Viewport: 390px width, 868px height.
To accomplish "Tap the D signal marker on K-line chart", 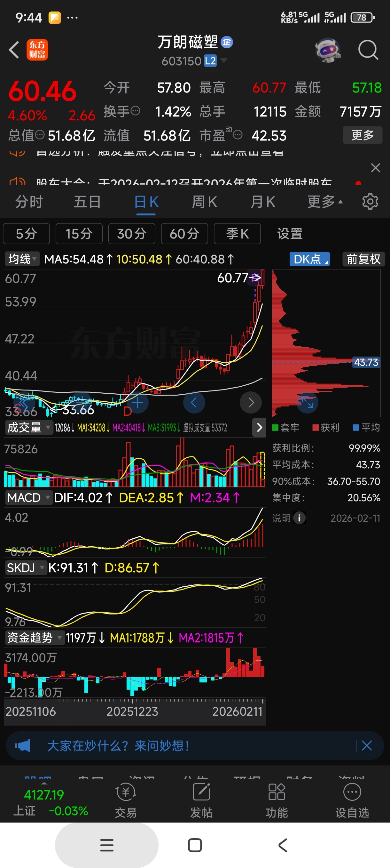I will pyautogui.click(x=128, y=411).
